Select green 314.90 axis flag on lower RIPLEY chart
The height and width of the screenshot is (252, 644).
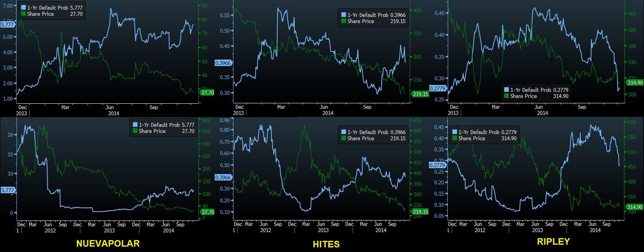[x=635, y=207]
